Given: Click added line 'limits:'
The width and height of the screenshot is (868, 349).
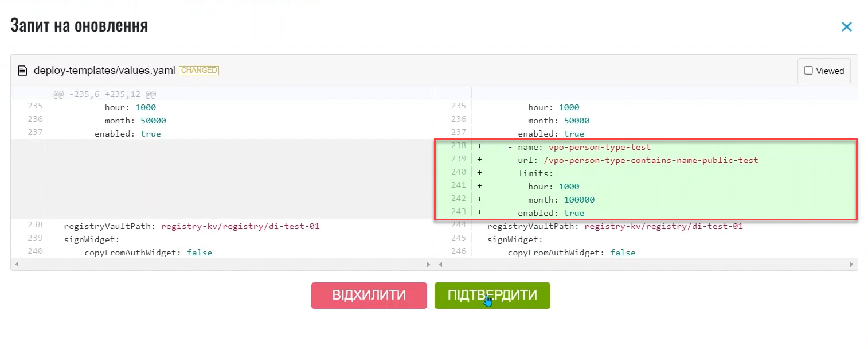Looking at the screenshot, I should click(x=535, y=173).
